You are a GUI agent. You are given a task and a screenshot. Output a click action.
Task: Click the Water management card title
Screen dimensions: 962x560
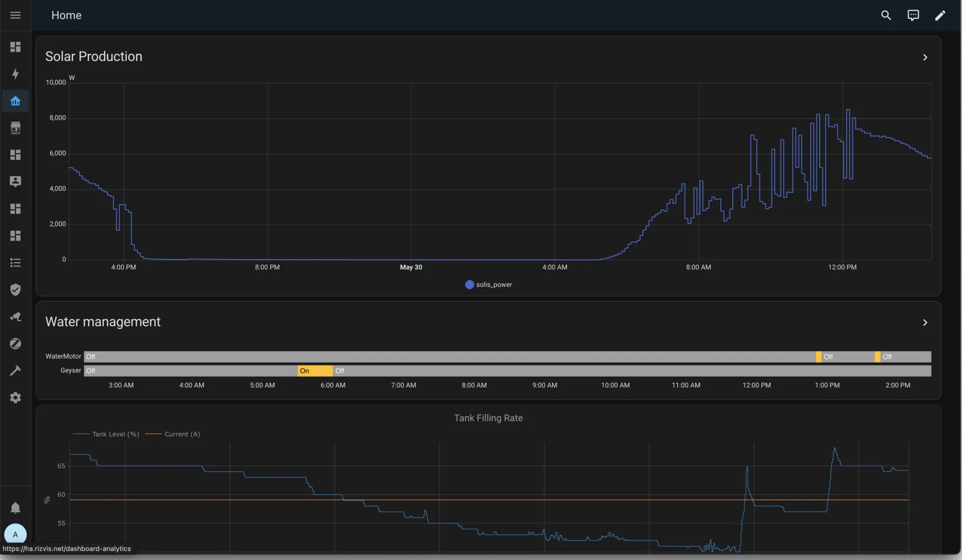103,322
